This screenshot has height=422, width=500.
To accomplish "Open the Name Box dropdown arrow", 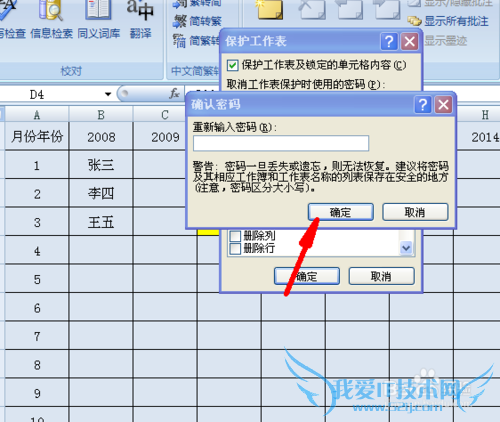I will [x=108, y=94].
